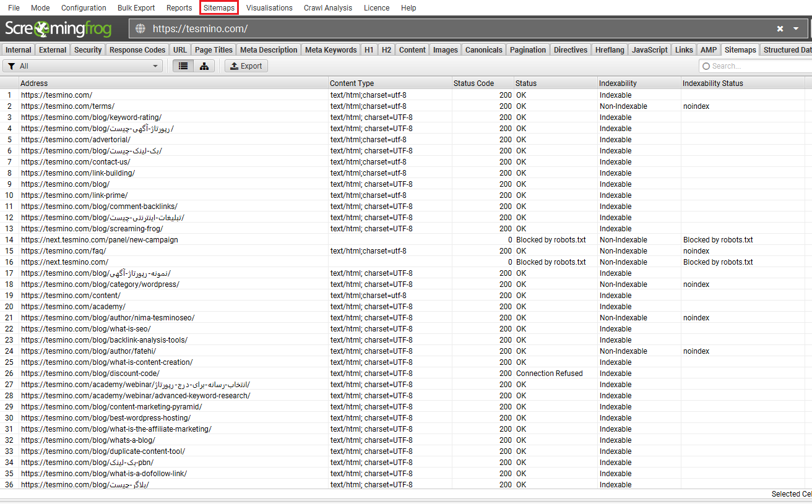Switch to the Security tab

88,50
